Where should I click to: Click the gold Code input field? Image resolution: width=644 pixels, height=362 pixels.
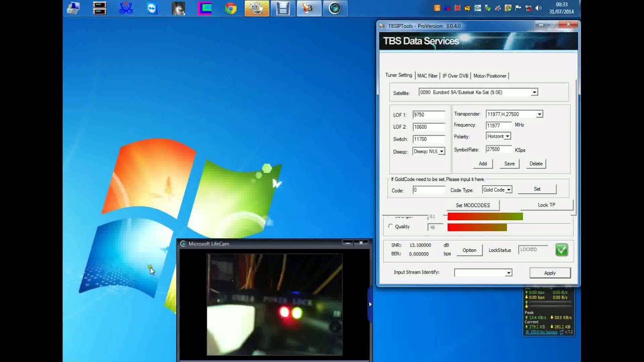(x=429, y=190)
